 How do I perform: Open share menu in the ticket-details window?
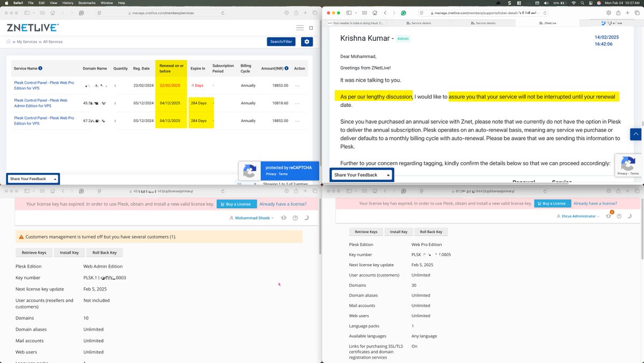coord(618,12)
